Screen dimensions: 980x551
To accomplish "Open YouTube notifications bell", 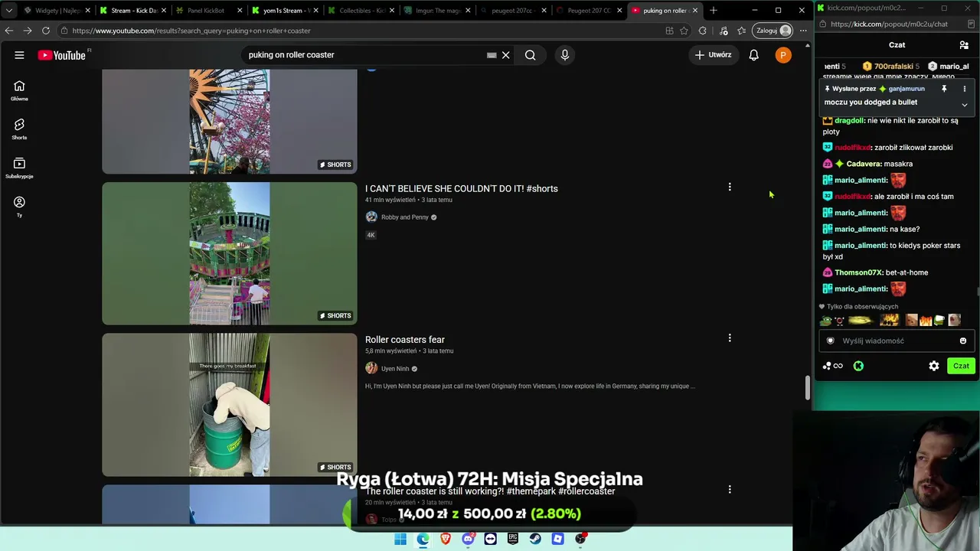I will click(x=753, y=55).
